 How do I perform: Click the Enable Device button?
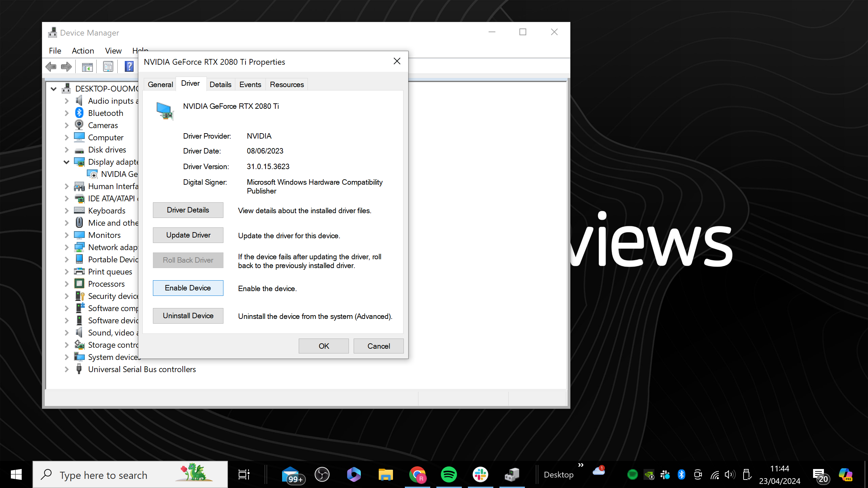(188, 288)
